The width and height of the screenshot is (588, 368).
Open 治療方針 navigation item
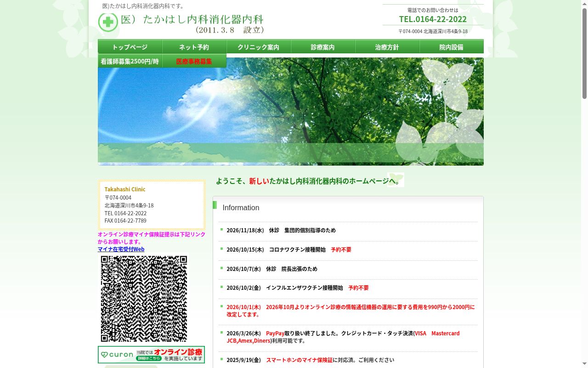point(387,47)
